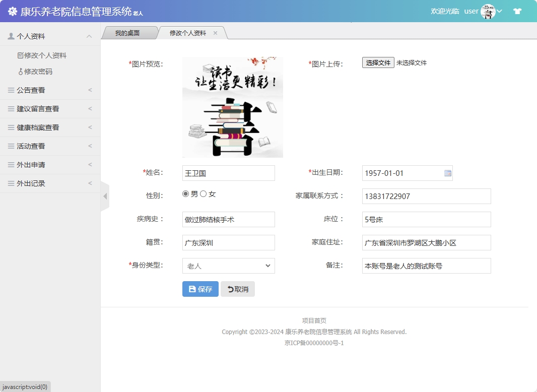The width and height of the screenshot is (537, 392).
Task: Click the 姓名 input field
Action: (x=228, y=173)
